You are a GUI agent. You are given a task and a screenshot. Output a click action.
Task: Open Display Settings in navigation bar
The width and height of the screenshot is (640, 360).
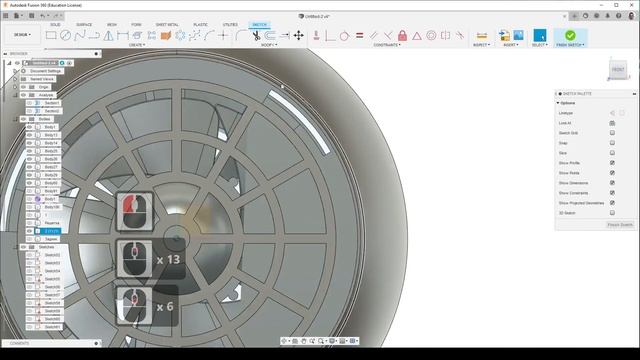click(x=333, y=340)
